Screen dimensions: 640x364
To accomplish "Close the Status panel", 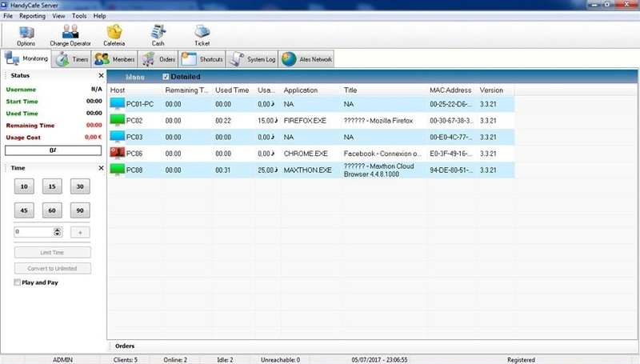I will click(102, 75).
